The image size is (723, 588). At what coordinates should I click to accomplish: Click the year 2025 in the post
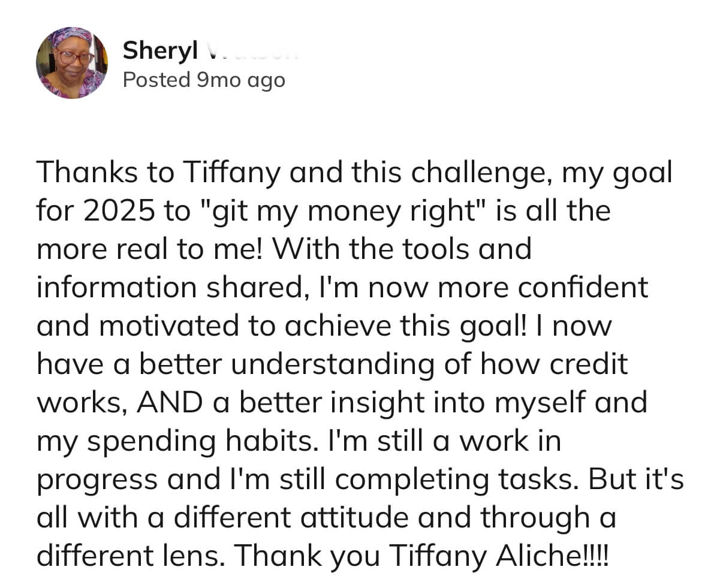118,210
